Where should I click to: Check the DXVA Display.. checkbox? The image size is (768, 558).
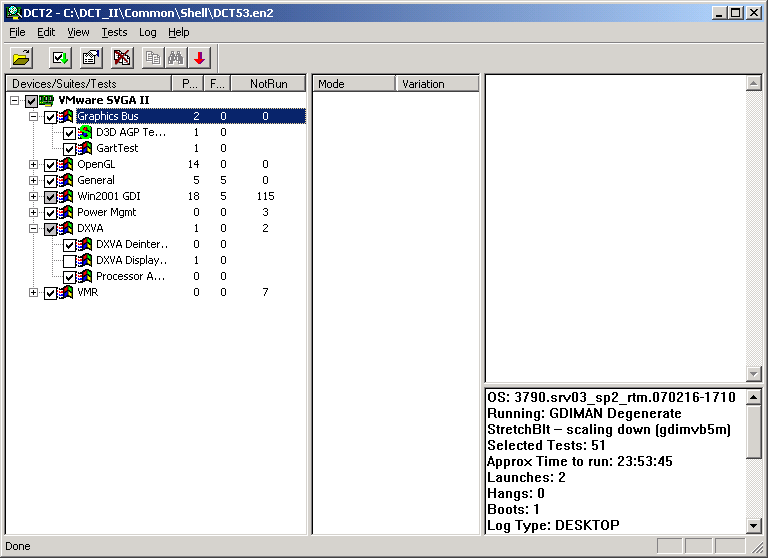click(x=69, y=262)
